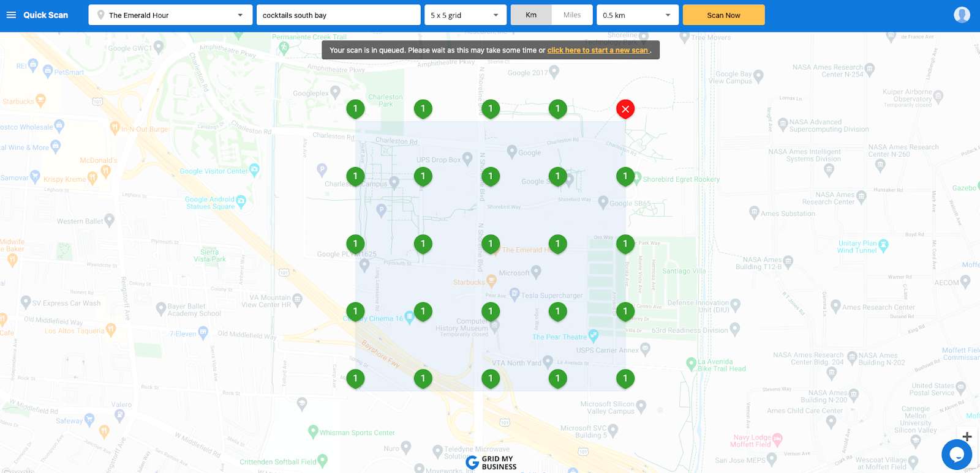Click grid marker on Bayer Cinema 16
The width and height of the screenshot is (980, 473).
click(355, 311)
